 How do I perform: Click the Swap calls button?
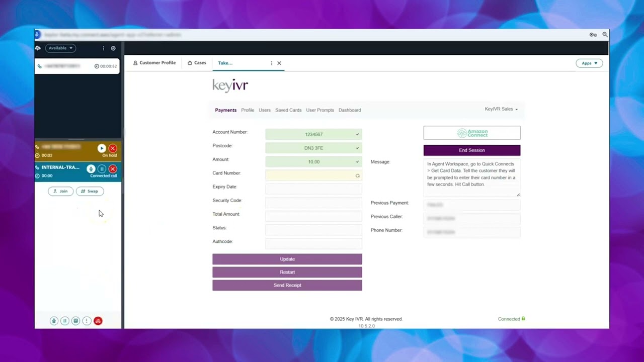pos(90,191)
